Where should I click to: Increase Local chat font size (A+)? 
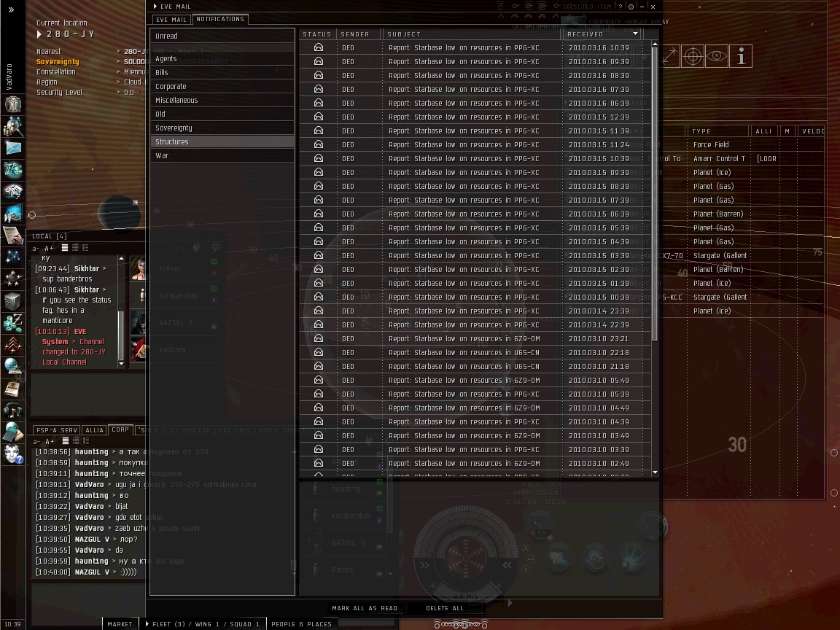point(49,248)
